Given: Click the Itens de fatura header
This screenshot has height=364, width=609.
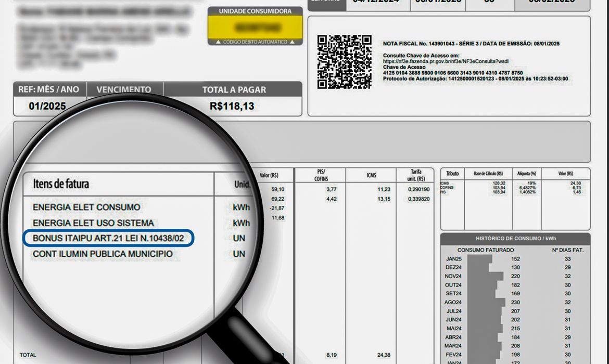Looking at the screenshot, I should (61, 184).
